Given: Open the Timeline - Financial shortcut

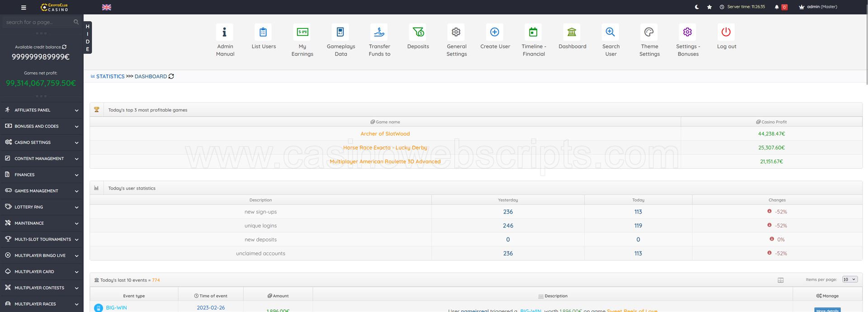Looking at the screenshot, I should click(x=534, y=40).
